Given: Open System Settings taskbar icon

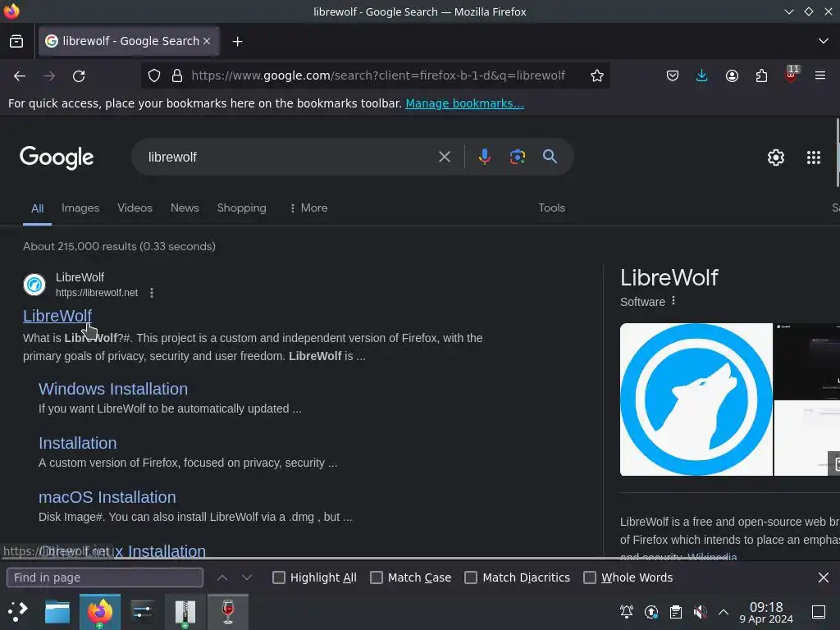Looking at the screenshot, I should [x=143, y=612].
